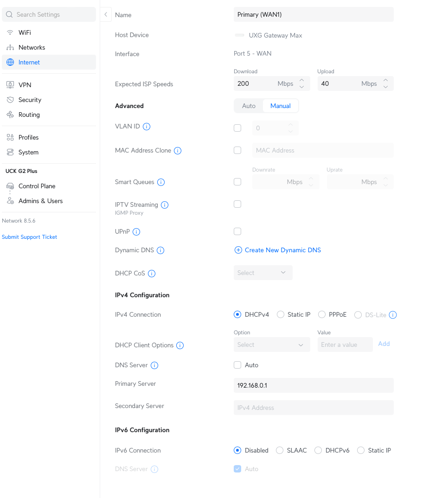Click the IPTV Streaming info icon
Image resolution: width=448 pixels, height=498 pixels.
[165, 205]
